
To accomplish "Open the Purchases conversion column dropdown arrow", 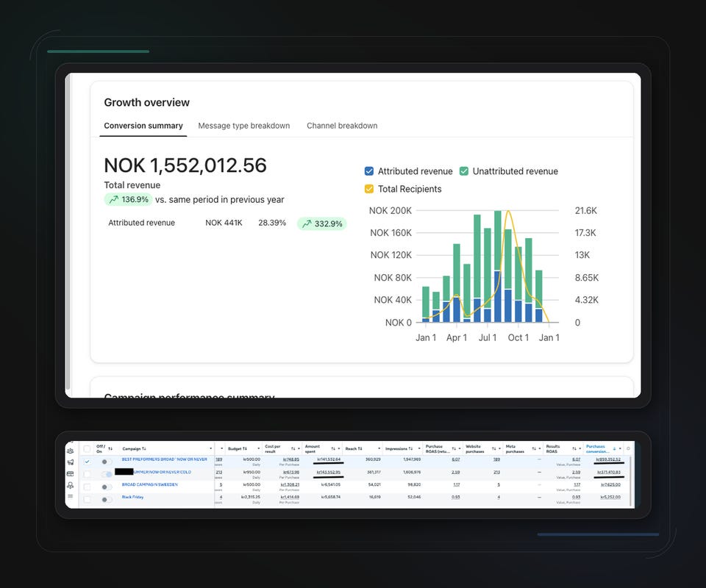I will pyautogui.click(x=620, y=448).
